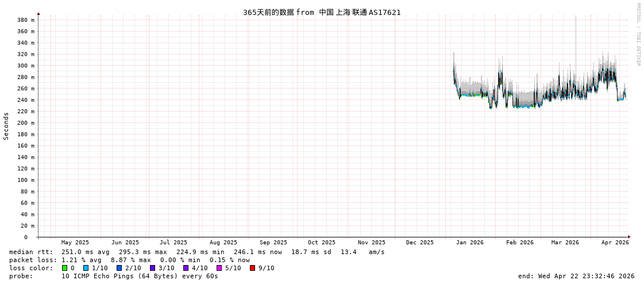Click the purple 3/10 loss swatch

(x=152, y=268)
